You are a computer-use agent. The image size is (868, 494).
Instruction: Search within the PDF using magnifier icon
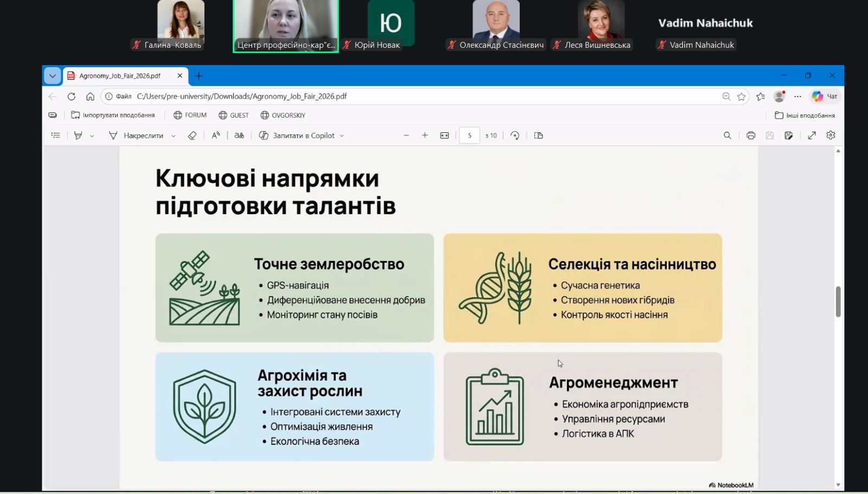(727, 136)
